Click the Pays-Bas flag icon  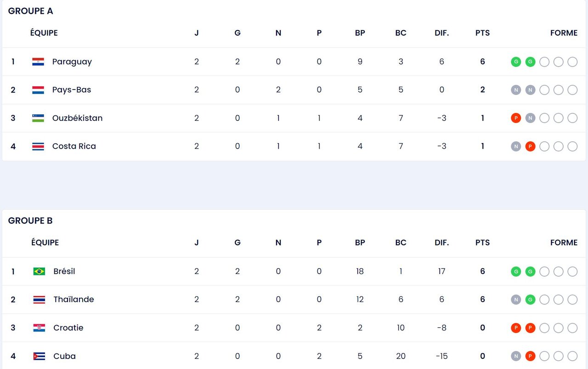click(x=38, y=90)
